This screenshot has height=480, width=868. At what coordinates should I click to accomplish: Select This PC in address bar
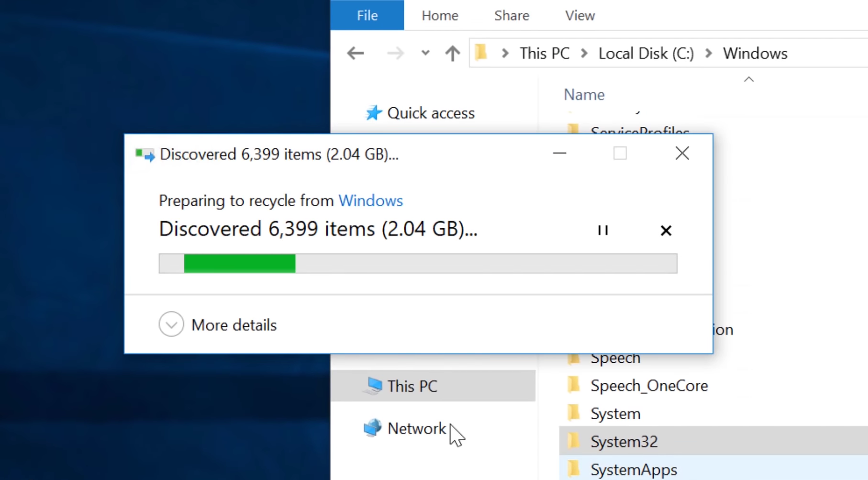[545, 53]
